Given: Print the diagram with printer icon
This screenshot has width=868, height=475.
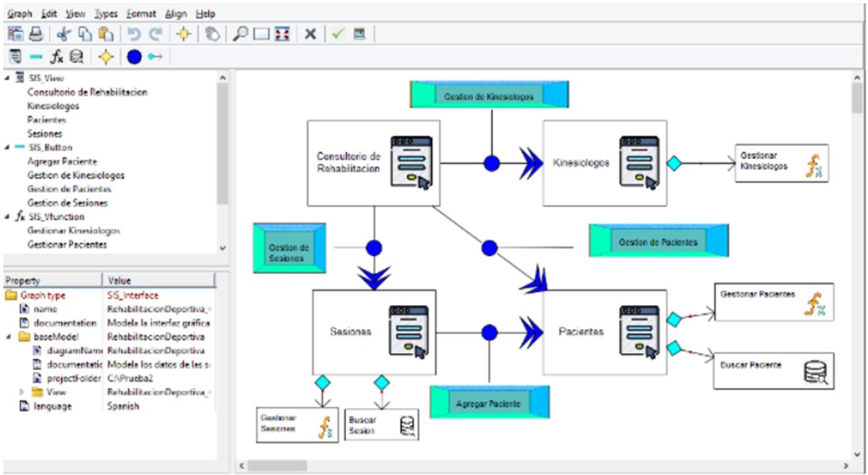Looking at the screenshot, I should (36, 34).
